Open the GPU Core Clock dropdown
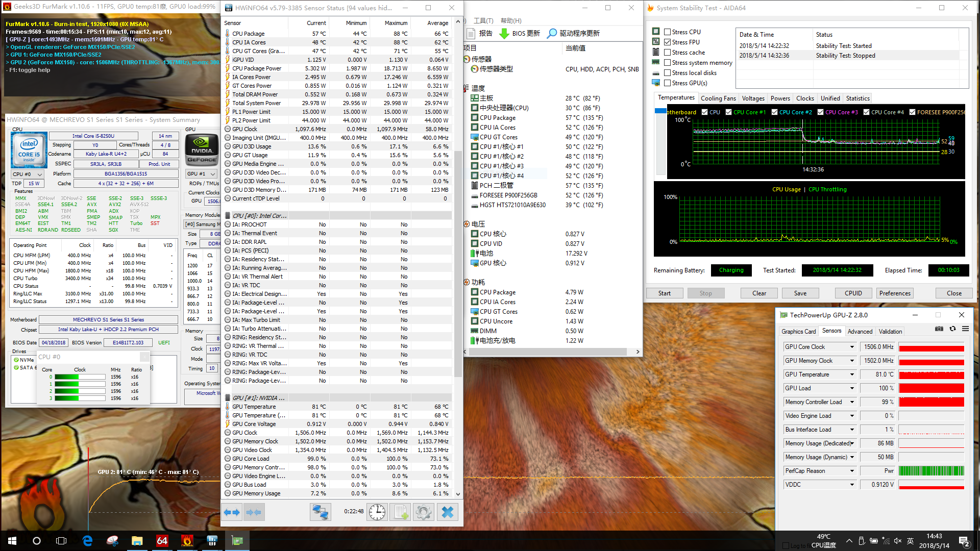 pyautogui.click(x=852, y=347)
